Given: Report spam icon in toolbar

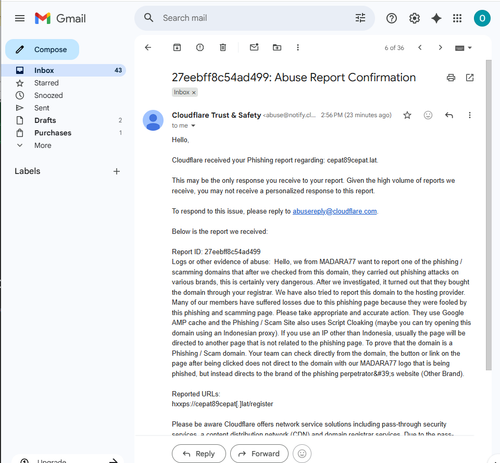Looking at the screenshot, I should [200, 47].
